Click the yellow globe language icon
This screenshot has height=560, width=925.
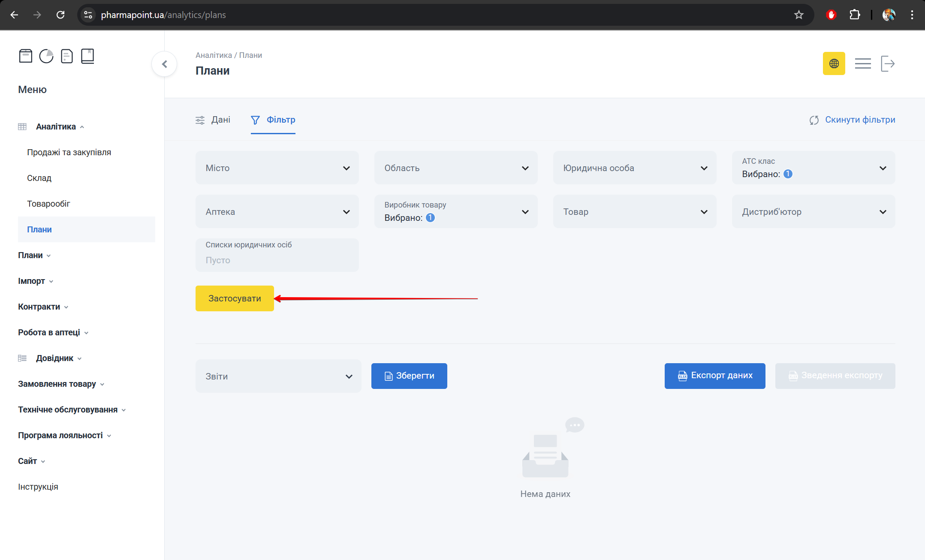click(x=834, y=64)
